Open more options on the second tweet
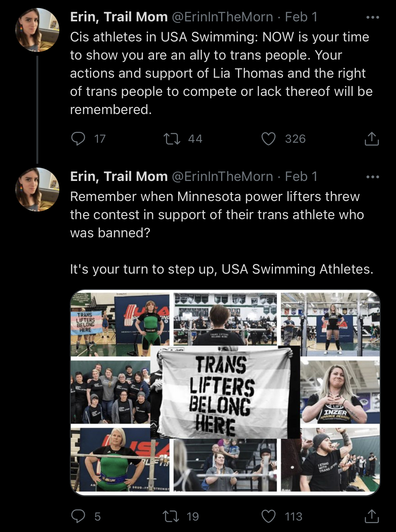Viewport: 396px width, 532px height. coord(373,177)
